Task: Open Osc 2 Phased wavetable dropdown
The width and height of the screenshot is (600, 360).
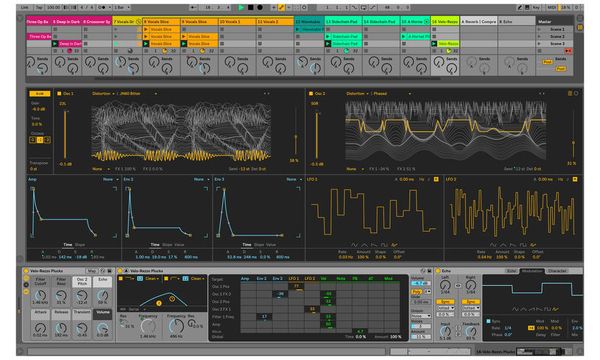Action: 392,93
